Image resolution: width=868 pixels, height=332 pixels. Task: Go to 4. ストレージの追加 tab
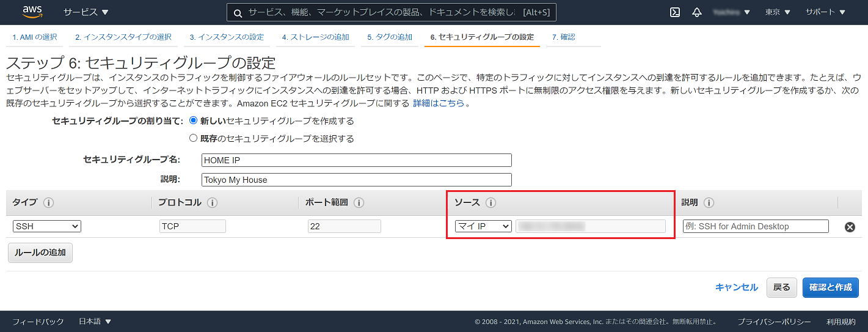point(316,37)
